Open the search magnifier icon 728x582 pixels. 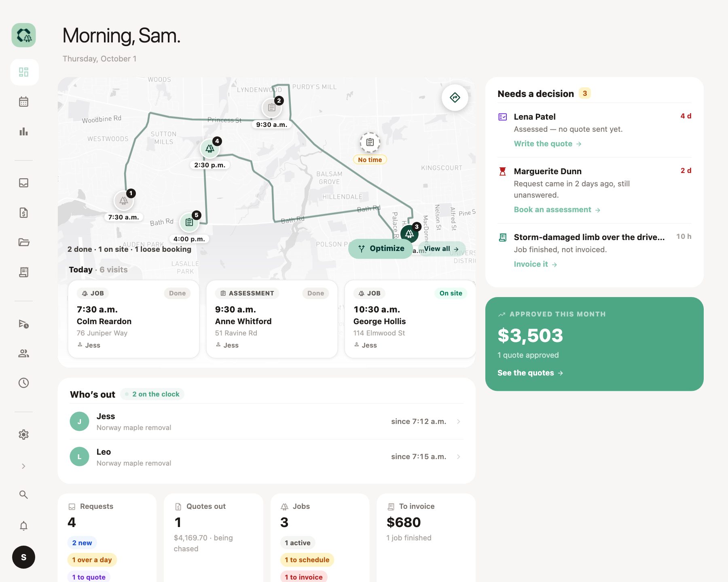tap(24, 495)
